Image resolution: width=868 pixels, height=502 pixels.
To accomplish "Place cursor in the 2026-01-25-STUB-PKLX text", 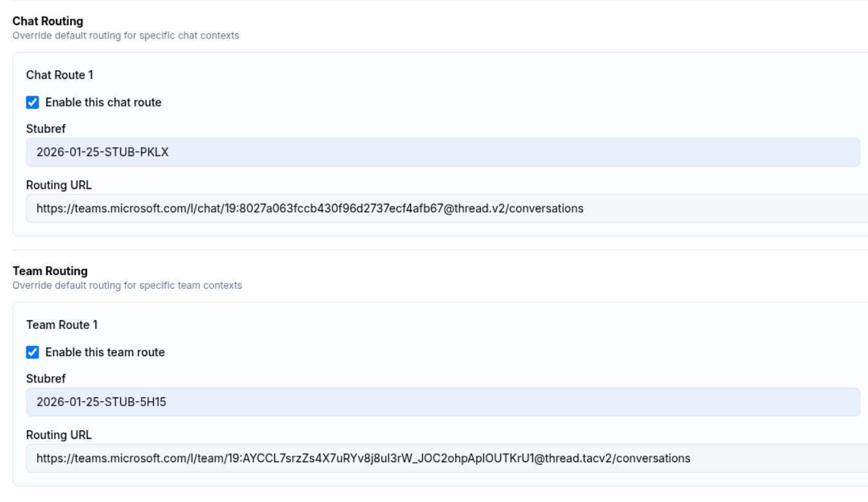I will 102,152.
